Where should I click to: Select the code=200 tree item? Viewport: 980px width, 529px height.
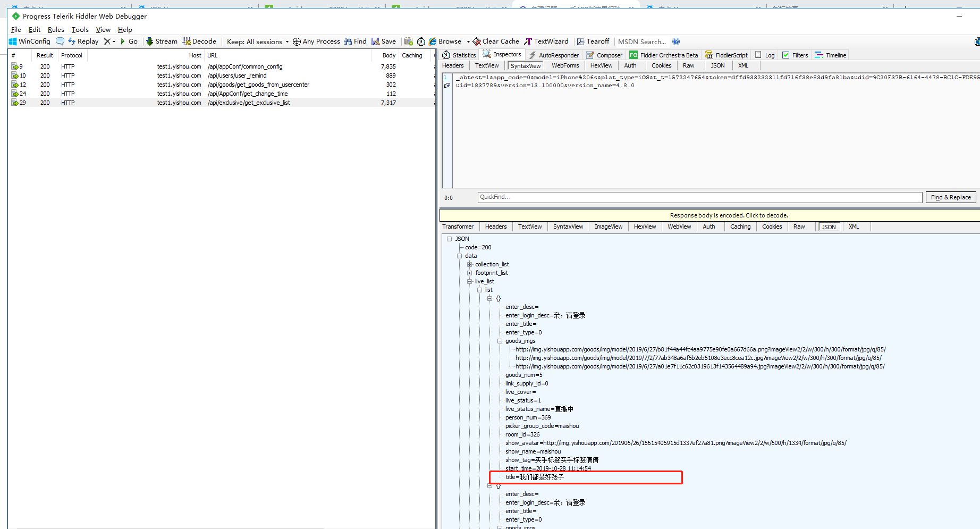coord(478,247)
